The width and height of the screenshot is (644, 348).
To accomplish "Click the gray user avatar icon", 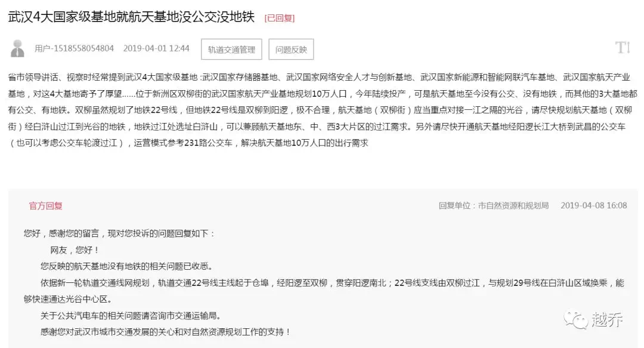I will tap(17, 48).
